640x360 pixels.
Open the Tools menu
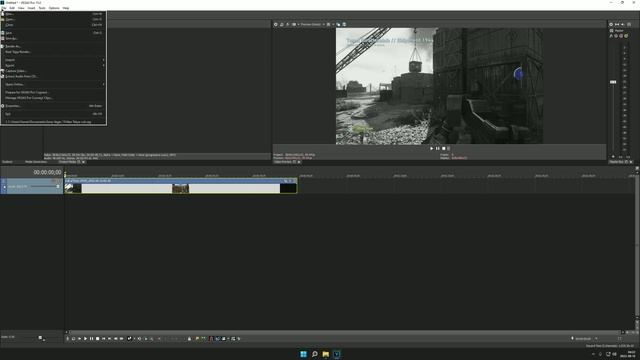point(42,8)
